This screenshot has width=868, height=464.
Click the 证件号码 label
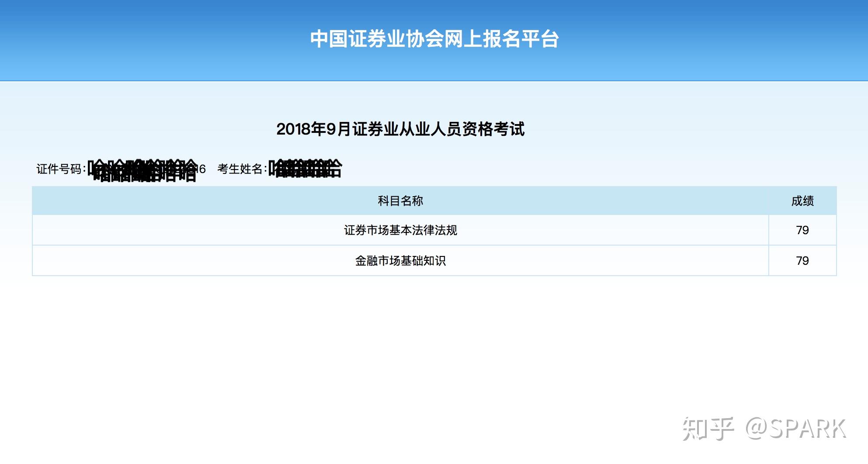61,169
